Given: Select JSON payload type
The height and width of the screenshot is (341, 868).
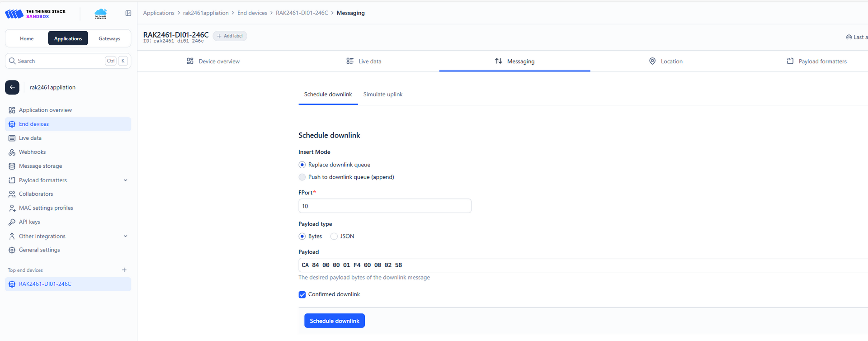Looking at the screenshot, I should [334, 237].
